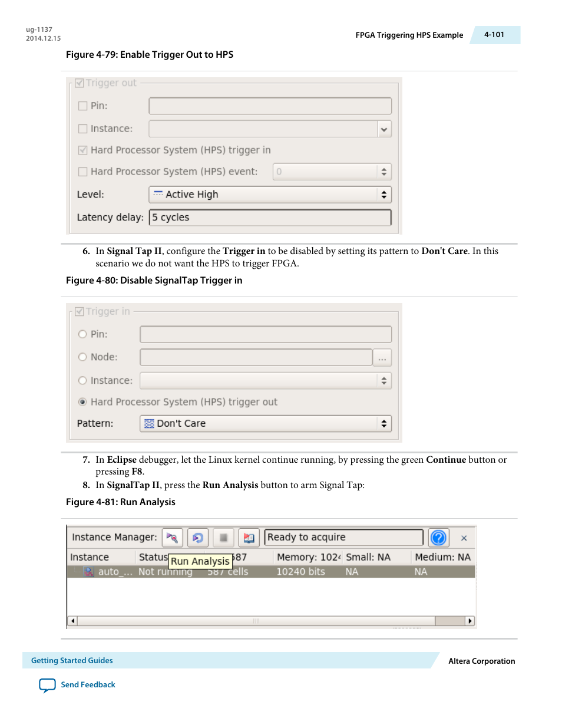Close the Instance Manager panel with X

(464, 538)
